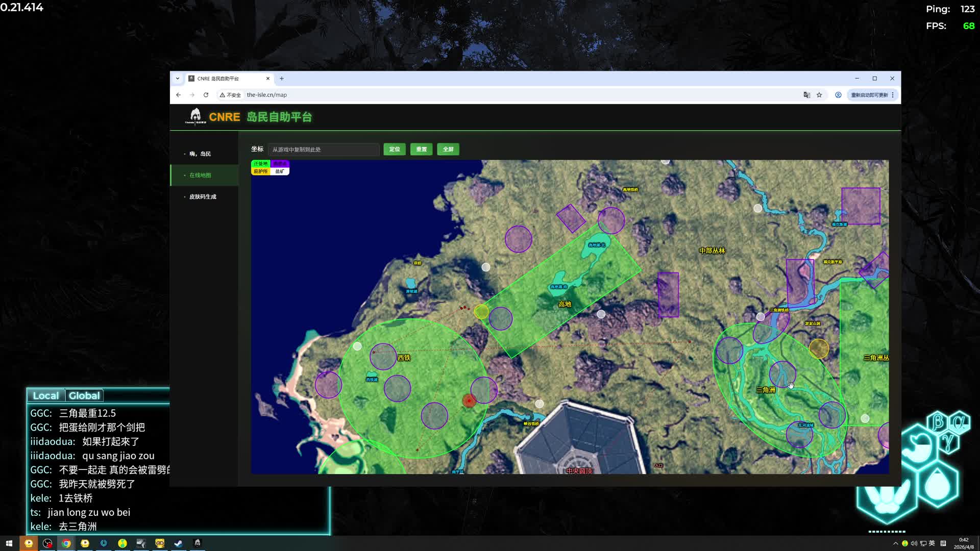This screenshot has height=551, width=980.
Task: Switch to Global chat tab
Action: pos(84,395)
